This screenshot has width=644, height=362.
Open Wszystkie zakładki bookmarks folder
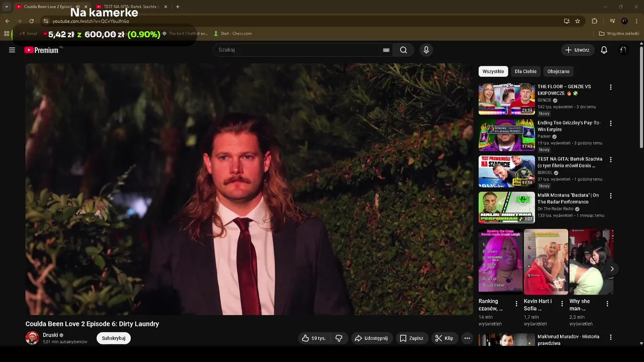pyautogui.click(x=619, y=34)
